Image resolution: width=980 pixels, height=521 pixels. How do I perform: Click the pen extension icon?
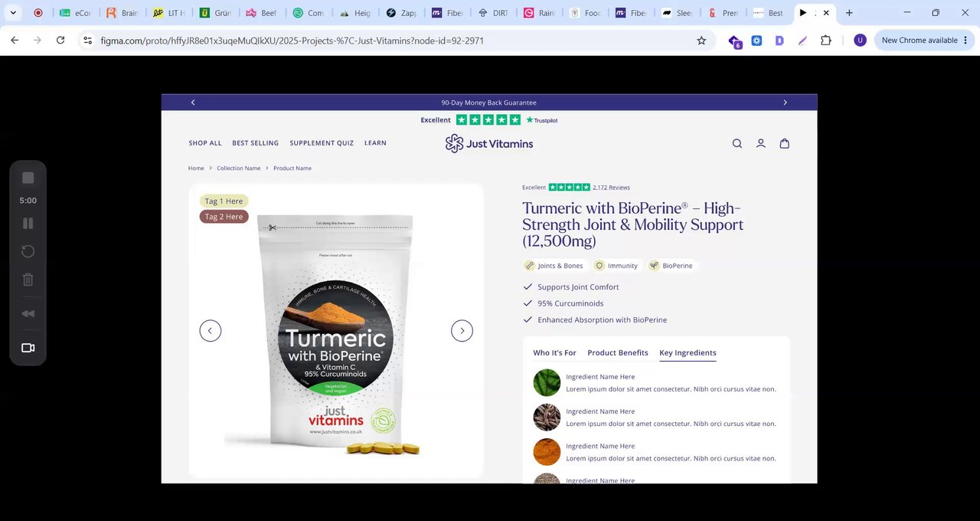(802, 41)
